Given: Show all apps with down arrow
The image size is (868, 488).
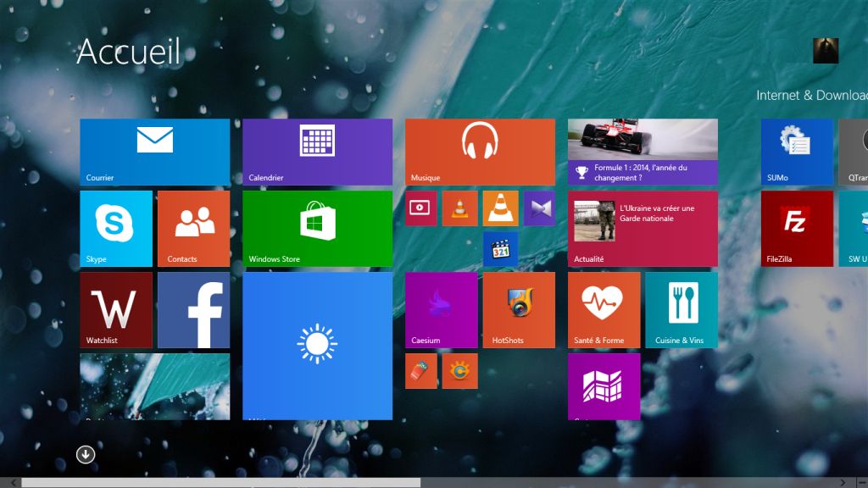Looking at the screenshot, I should click(x=86, y=454).
